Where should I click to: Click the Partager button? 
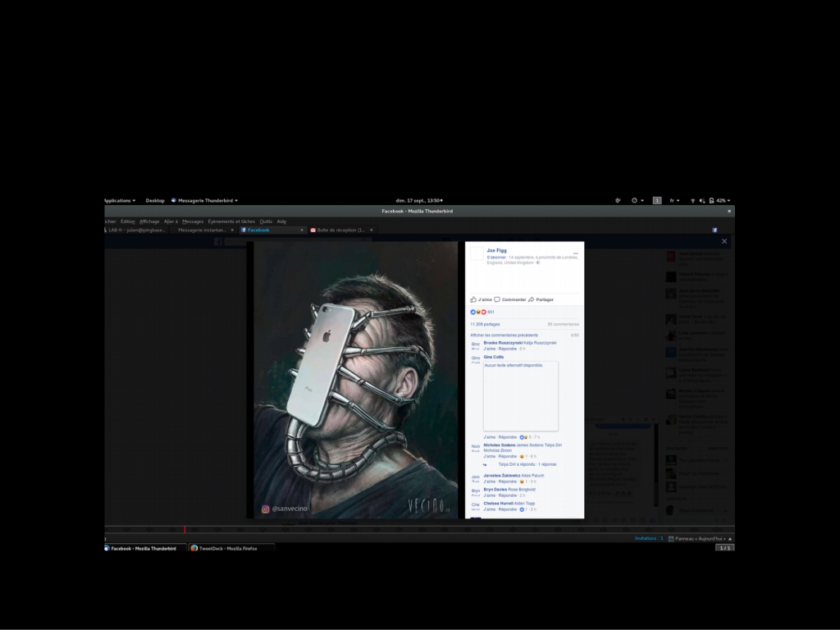click(541, 299)
